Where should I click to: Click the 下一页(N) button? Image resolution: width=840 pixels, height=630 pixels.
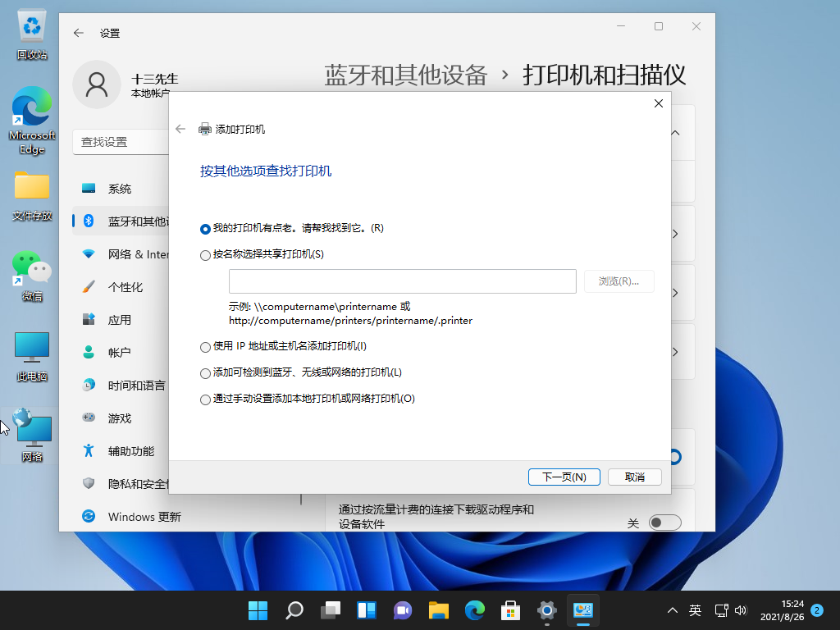(564, 477)
